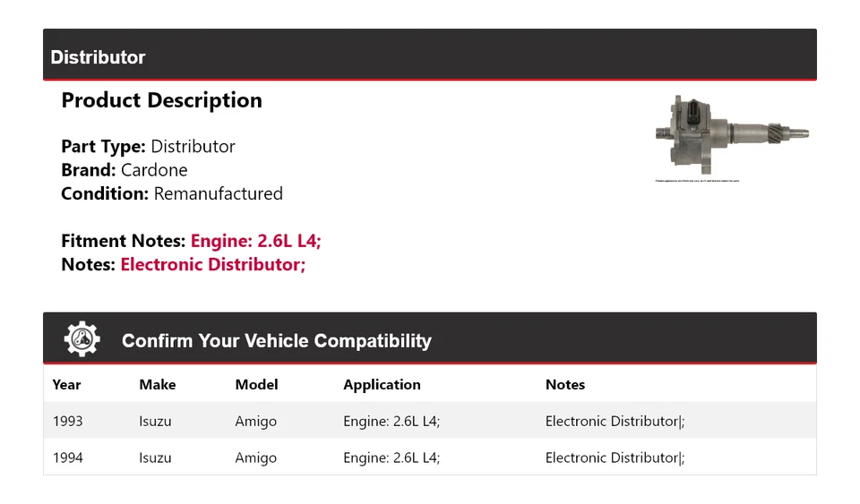Click the Year column header
Viewport: 860px width, 504px height.
[x=66, y=385]
